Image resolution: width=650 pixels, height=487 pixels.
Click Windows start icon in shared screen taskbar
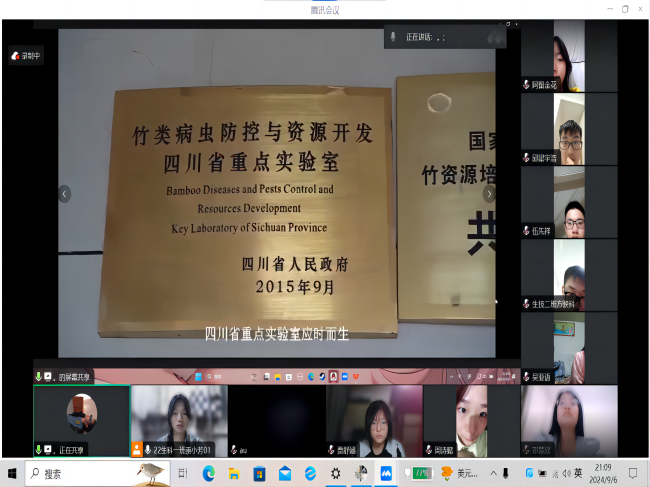coord(198,376)
